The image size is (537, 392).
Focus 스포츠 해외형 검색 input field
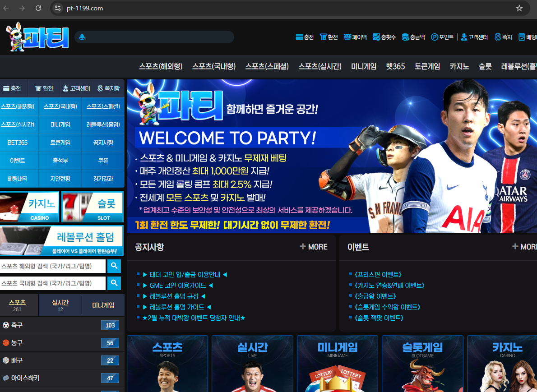tap(53, 266)
